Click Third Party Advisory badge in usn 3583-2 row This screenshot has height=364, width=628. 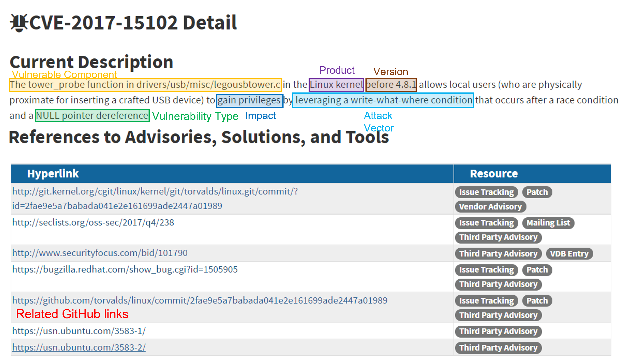pos(498,348)
